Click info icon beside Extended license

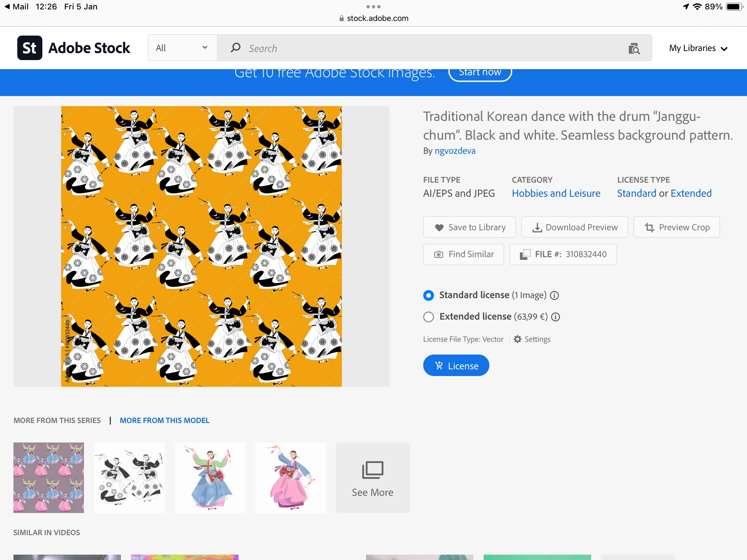point(556,317)
